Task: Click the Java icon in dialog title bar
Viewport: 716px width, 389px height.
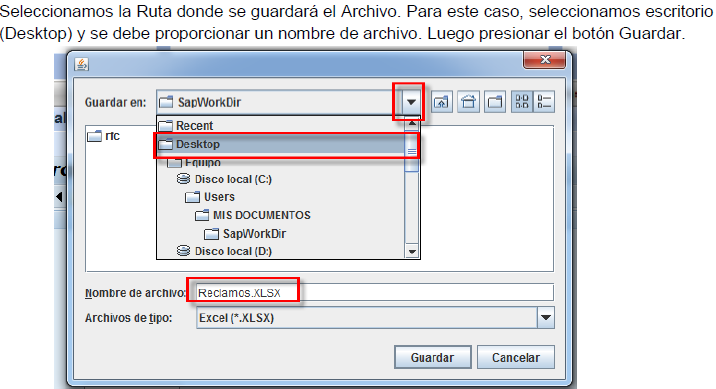Action: point(82,64)
